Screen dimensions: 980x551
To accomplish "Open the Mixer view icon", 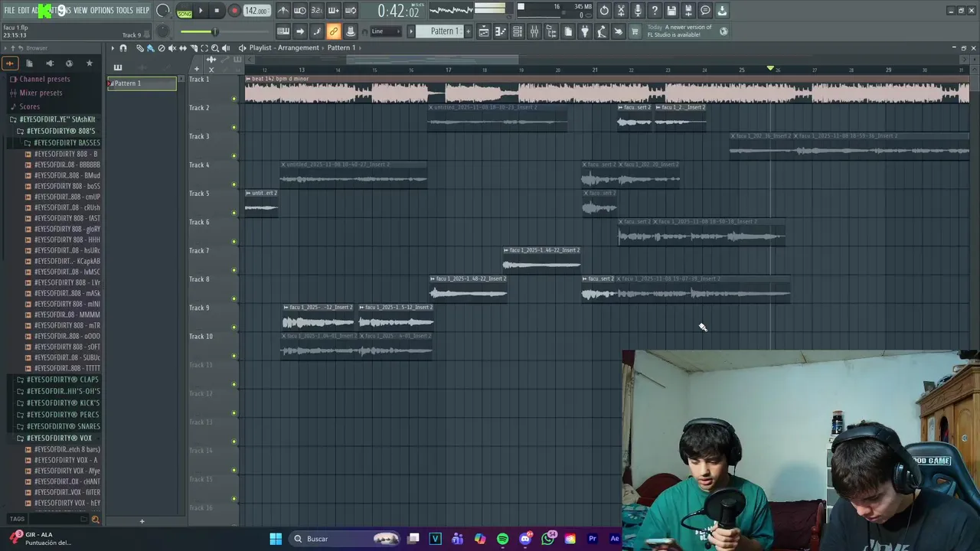I will 534,31.
